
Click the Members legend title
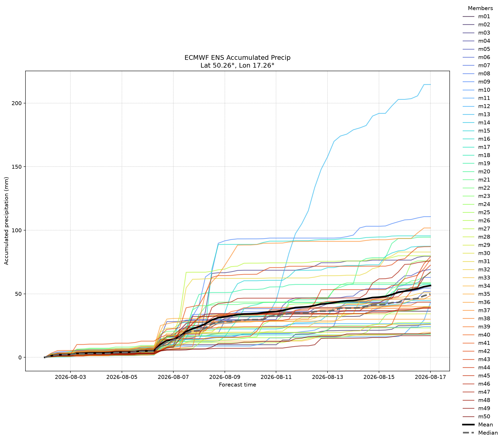[480, 8]
